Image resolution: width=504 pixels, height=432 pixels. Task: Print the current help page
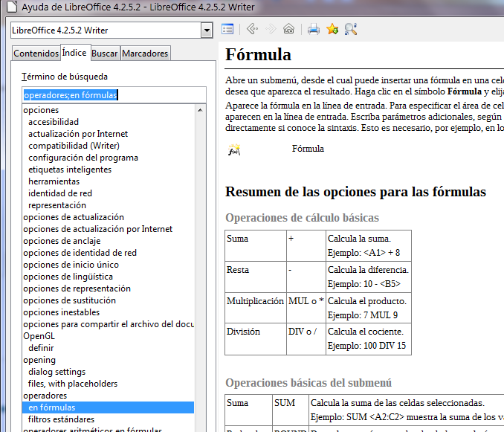pos(314,29)
